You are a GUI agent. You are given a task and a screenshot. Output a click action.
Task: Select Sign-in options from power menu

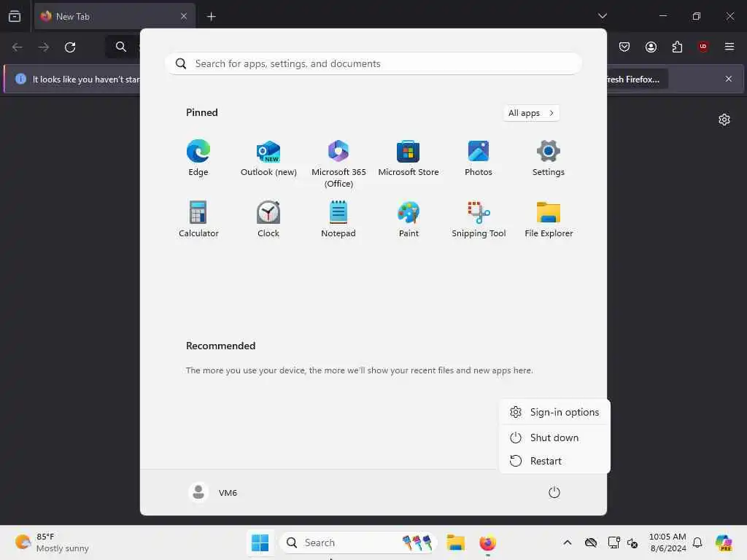(x=554, y=413)
